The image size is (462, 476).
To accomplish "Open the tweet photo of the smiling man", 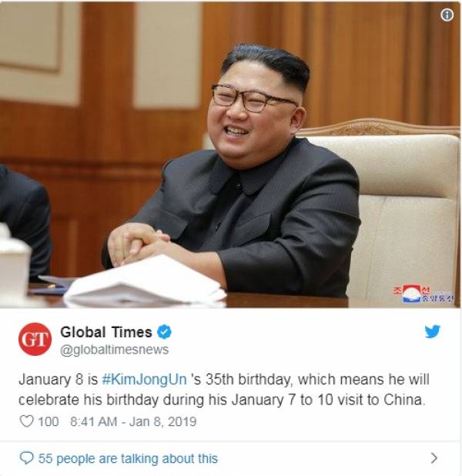I will [230, 155].
